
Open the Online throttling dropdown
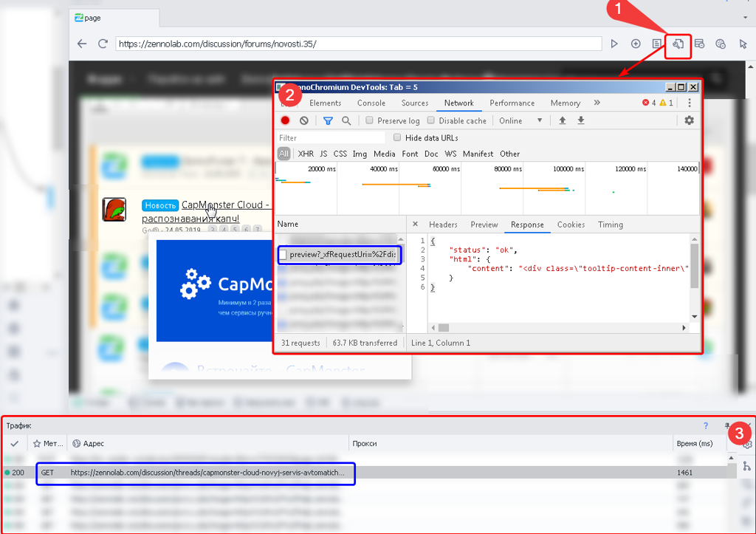pyautogui.click(x=520, y=120)
